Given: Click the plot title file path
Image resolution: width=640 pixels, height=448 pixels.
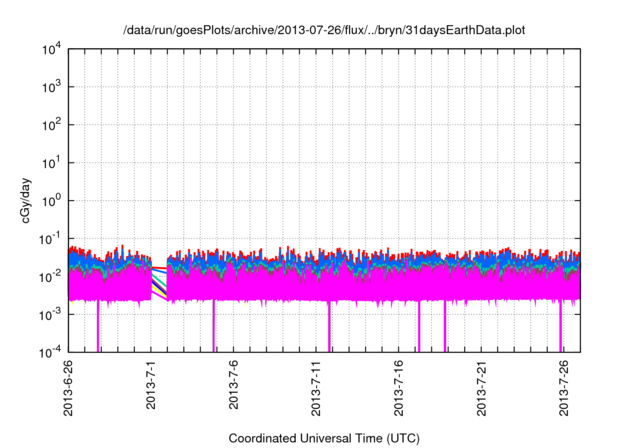Looking at the screenshot, I should point(324,30).
